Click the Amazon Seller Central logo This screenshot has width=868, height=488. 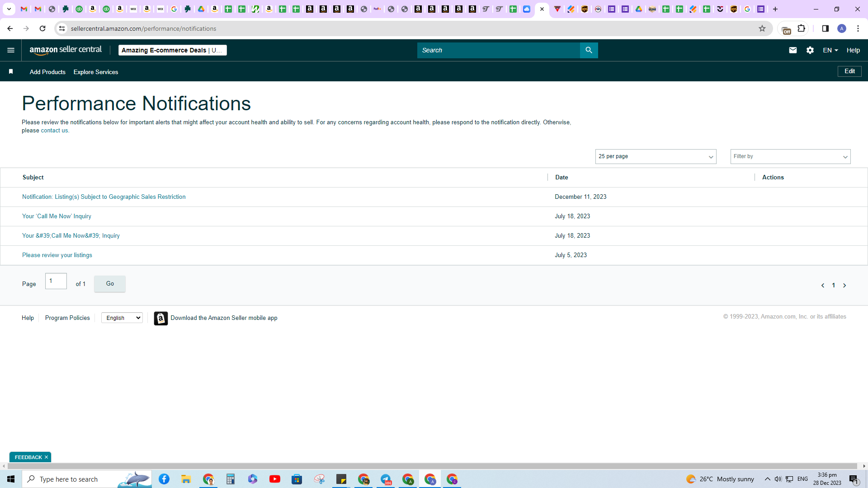pyautogui.click(x=66, y=50)
